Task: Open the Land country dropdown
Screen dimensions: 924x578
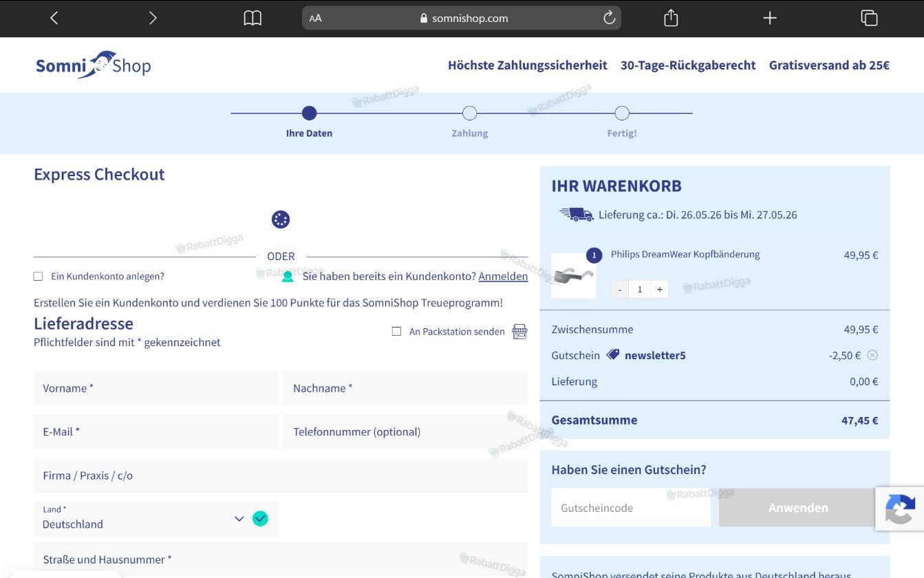Action: pyautogui.click(x=155, y=518)
